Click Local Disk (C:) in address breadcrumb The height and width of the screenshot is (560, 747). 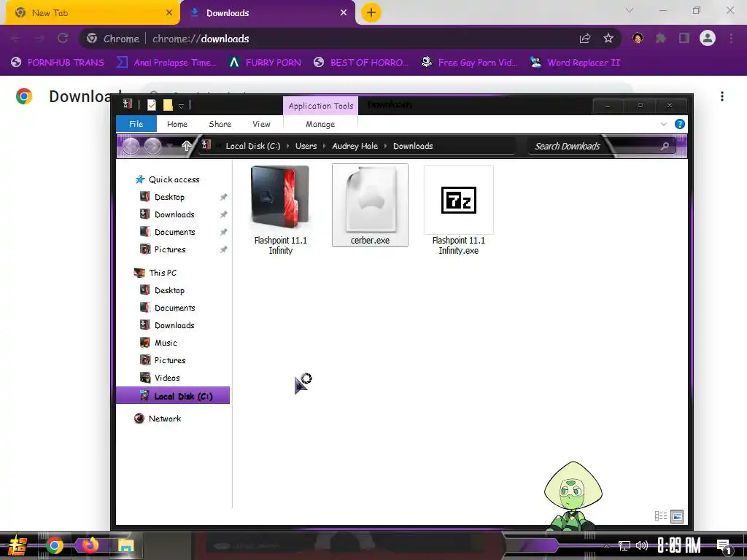pyautogui.click(x=253, y=146)
